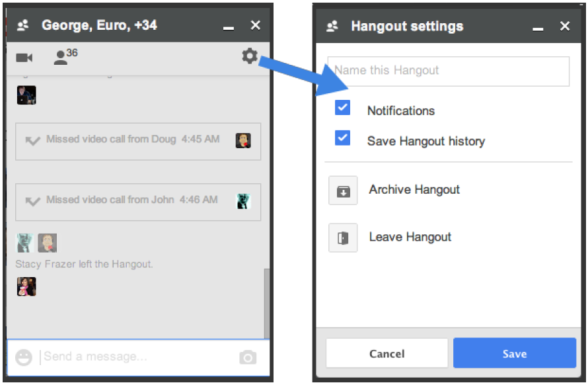Click Stacy Frazer's avatar below left message
This screenshot has width=588, height=385.
tap(26, 286)
